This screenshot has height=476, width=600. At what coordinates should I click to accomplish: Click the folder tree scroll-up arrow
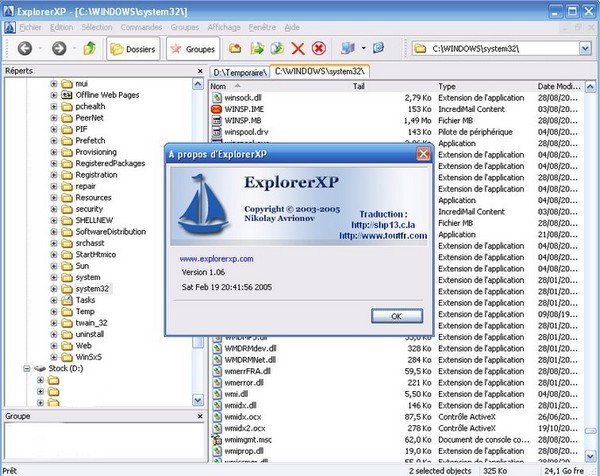tap(197, 85)
